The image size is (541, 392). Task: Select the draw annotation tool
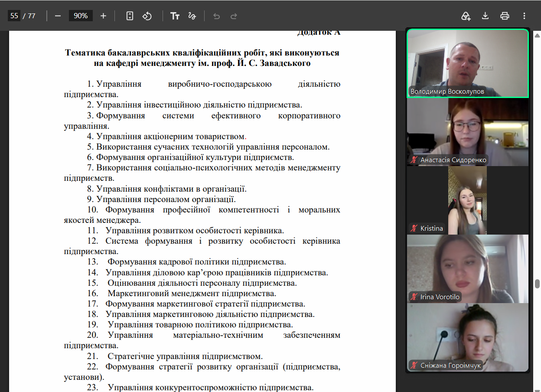pos(192,16)
